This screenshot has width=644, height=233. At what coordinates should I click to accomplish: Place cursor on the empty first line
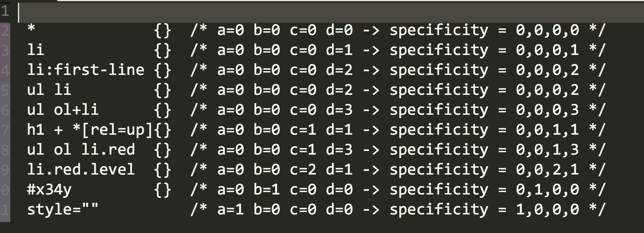(x=309, y=12)
